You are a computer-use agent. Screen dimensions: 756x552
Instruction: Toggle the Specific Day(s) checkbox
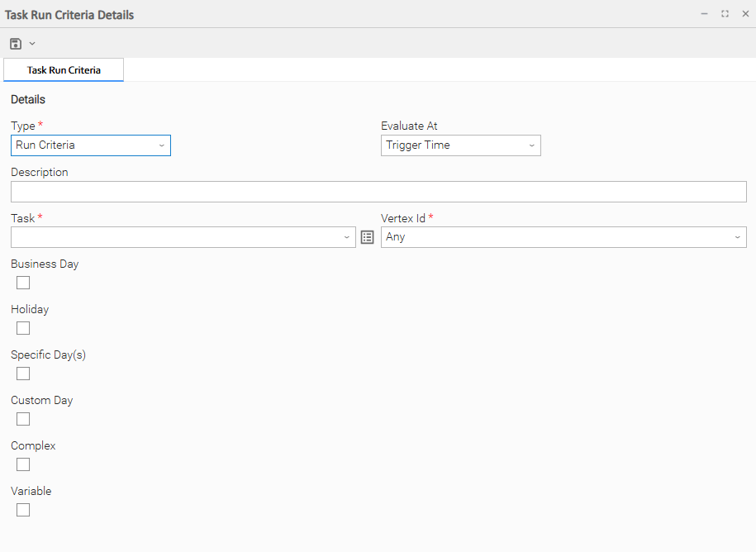tap(23, 374)
